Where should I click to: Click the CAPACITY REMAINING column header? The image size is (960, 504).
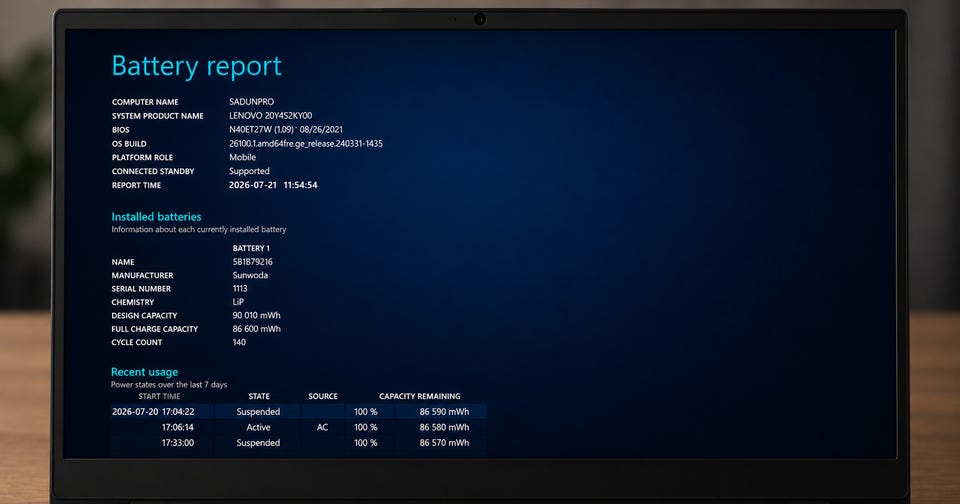[419, 396]
